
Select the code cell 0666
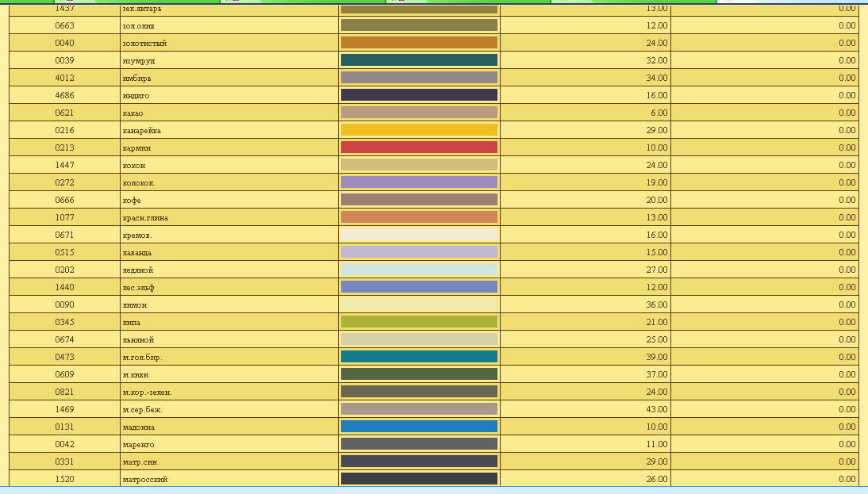pyautogui.click(x=65, y=200)
